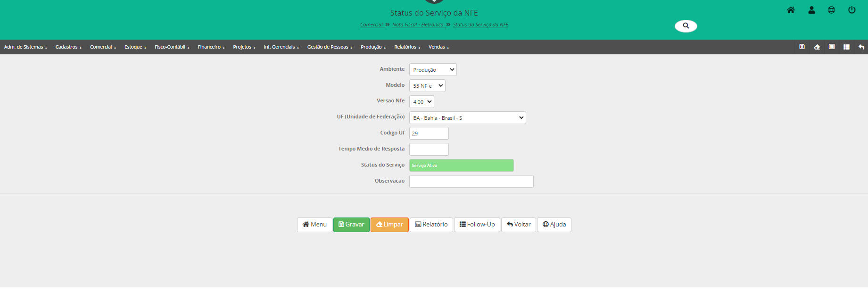
Task: Click the home icon in the header
Action: point(791,10)
